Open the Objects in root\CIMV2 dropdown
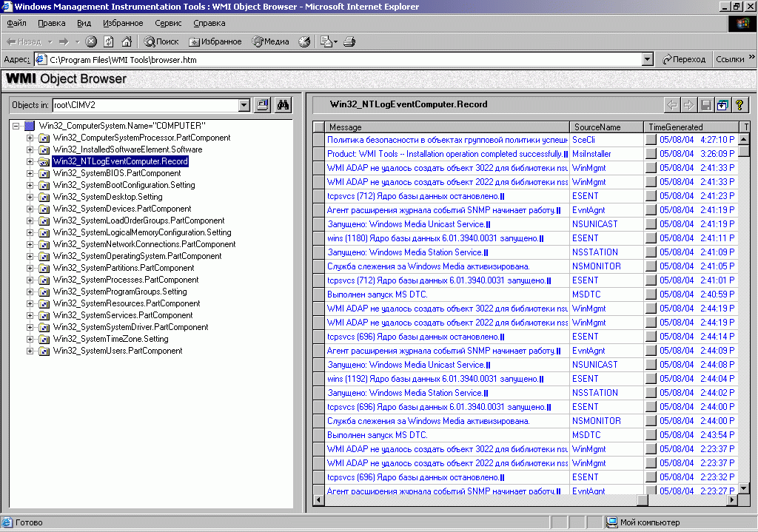The width and height of the screenshot is (758, 532). click(x=244, y=105)
